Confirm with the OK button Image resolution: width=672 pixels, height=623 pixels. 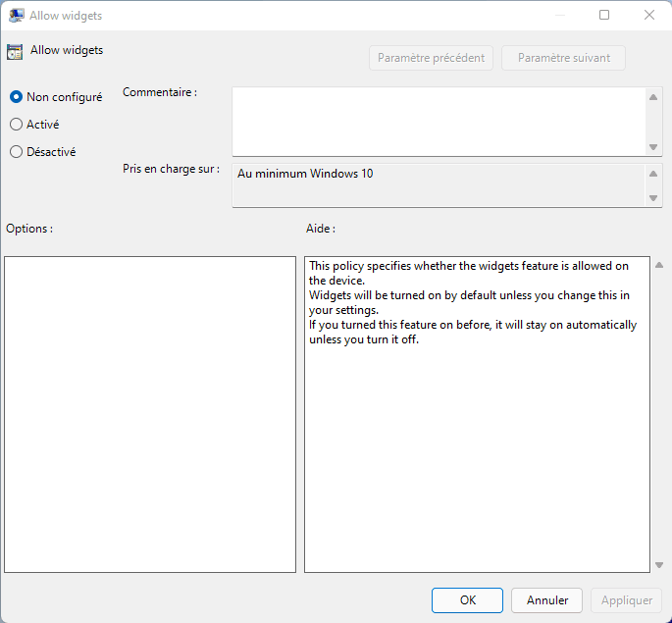click(467, 600)
